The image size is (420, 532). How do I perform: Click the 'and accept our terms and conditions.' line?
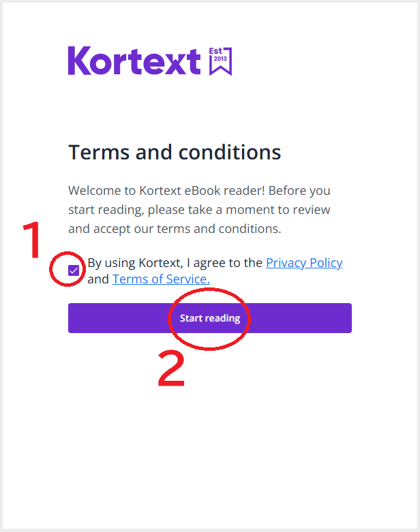click(175, 229)
